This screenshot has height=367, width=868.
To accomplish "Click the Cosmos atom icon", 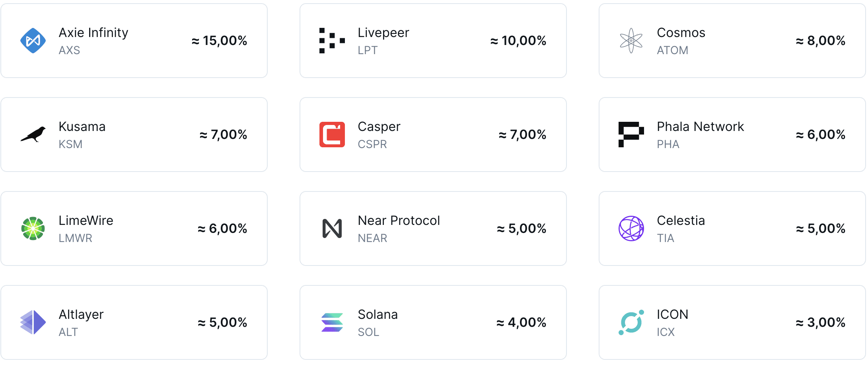I will pos(631,41).
